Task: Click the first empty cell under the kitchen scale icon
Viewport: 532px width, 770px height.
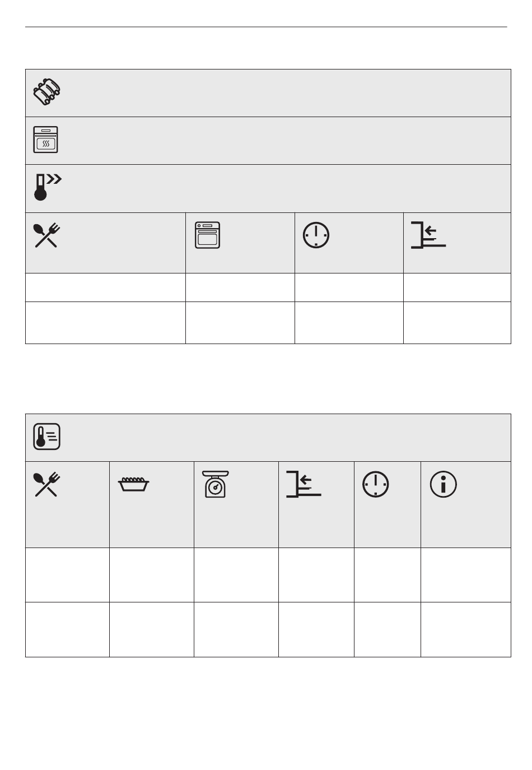Action: [236, 575]
